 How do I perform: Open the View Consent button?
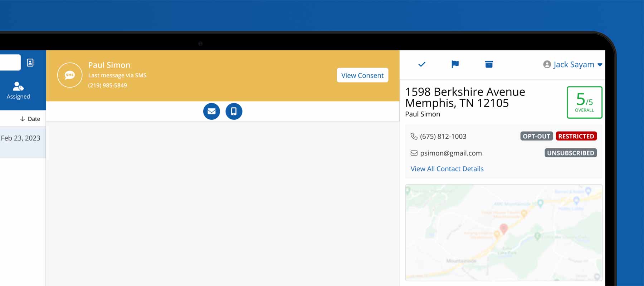pyautogui.click(x=362, y=75)
